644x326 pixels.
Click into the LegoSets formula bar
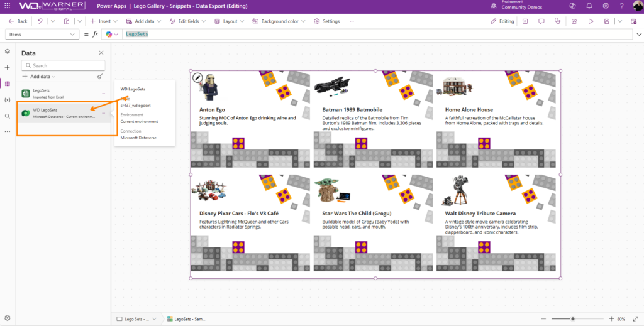coord(377,35)
